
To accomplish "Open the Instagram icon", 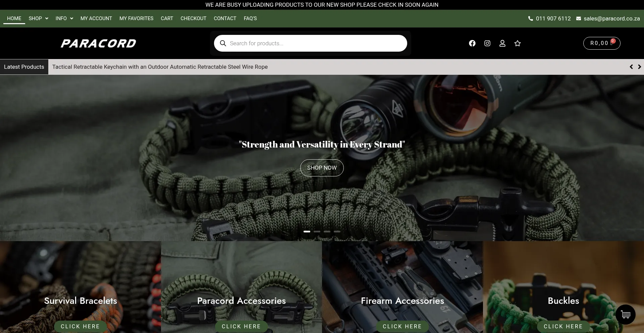I will point(487,43).
